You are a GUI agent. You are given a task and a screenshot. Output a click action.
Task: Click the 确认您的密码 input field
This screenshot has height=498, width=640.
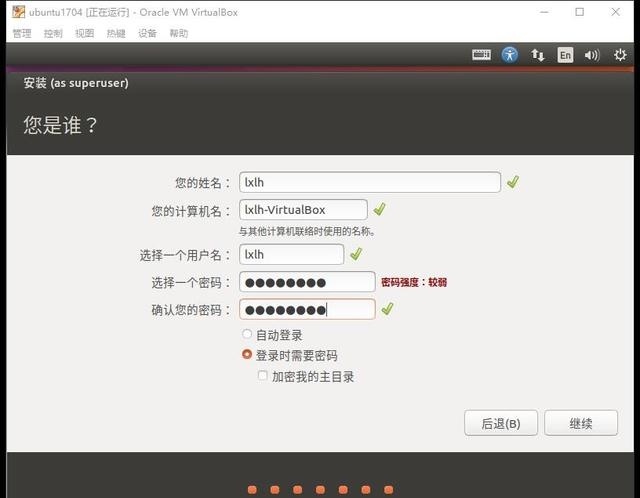pos(307,309)
